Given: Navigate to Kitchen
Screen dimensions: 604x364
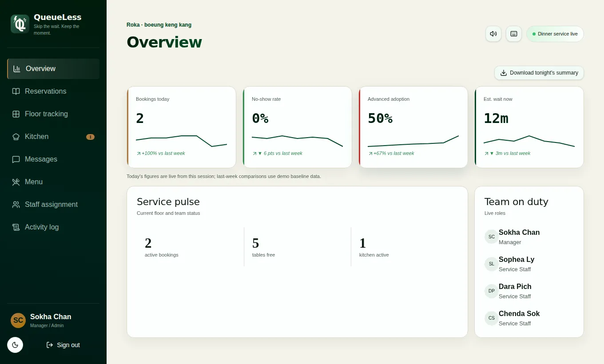Looking at the screenshot, I should [53, 137].
